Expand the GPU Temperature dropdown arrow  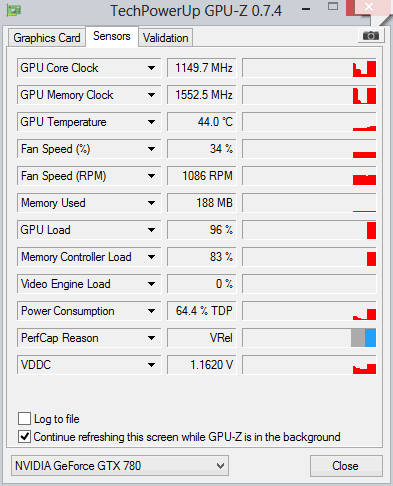151,122
